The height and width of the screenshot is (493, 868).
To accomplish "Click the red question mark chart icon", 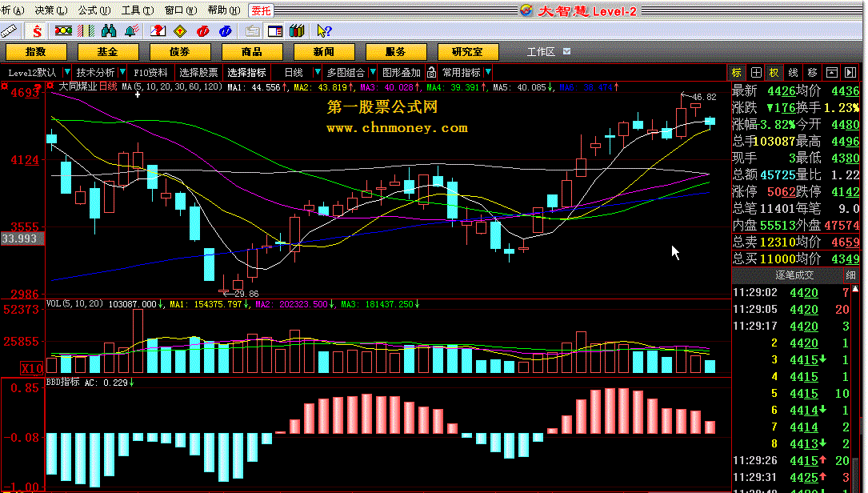I will (158, 31).
